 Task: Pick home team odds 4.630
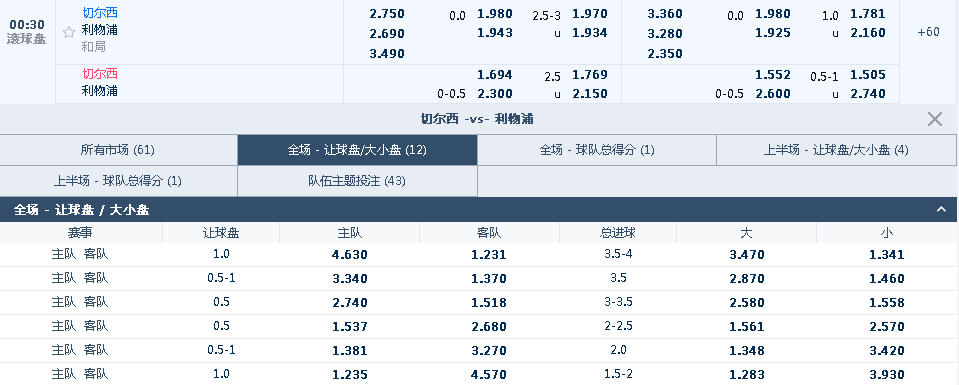(x=349, y=255)
